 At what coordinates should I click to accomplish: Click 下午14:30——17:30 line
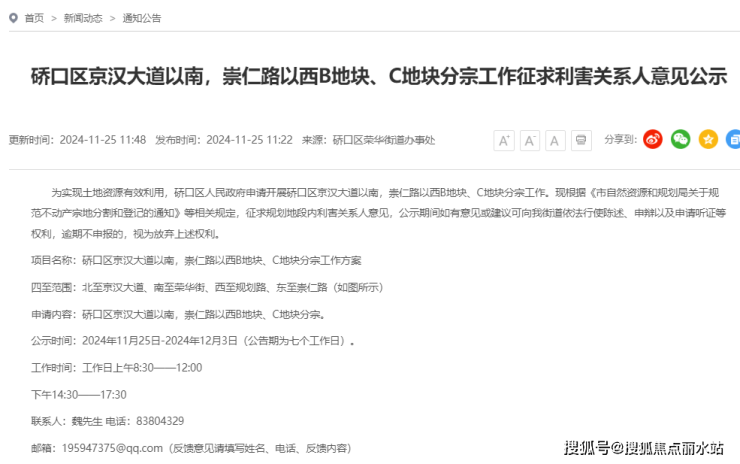[x=79, y=395]
